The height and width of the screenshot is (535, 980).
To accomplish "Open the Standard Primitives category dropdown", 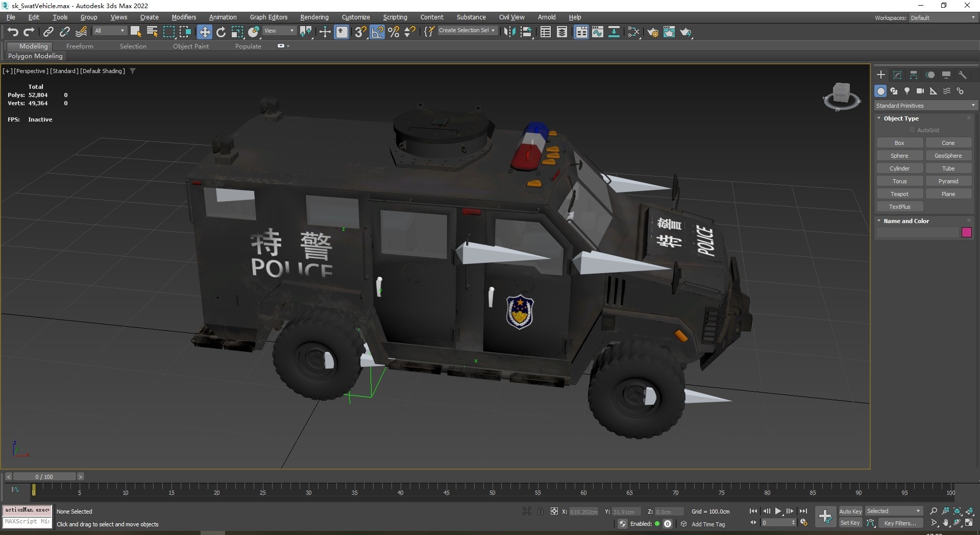I will click(925, 106).
